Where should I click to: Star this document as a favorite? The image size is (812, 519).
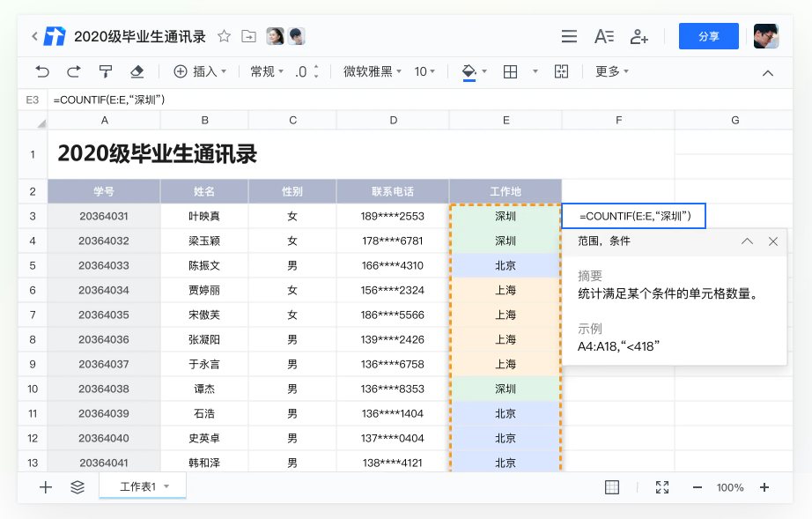(x=224, y=36)
